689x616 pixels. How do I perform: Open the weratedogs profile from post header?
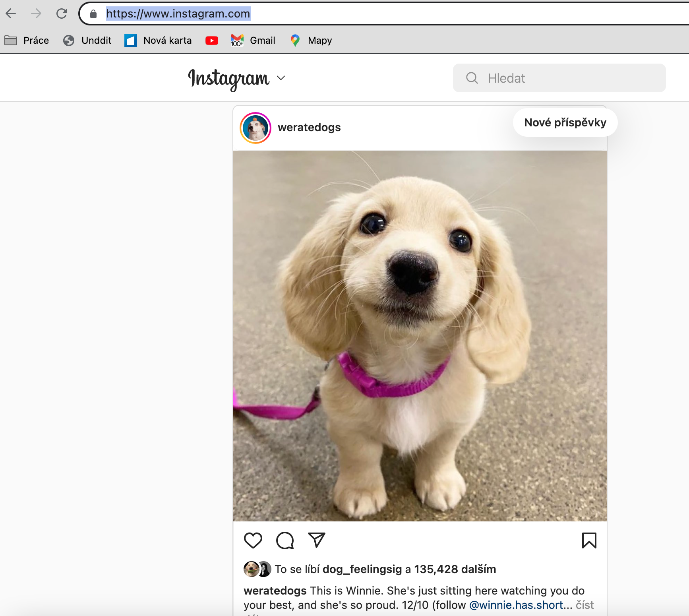pyautogui.click(x=309, y=128)
